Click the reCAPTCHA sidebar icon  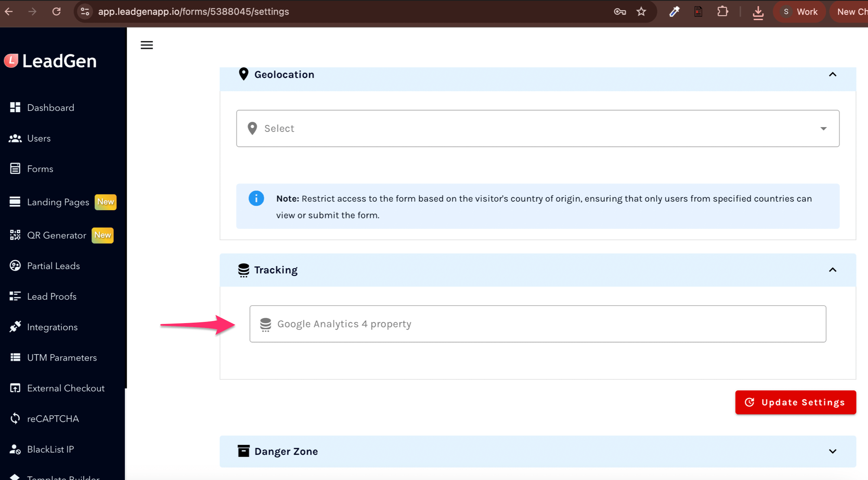pos(15,419)
